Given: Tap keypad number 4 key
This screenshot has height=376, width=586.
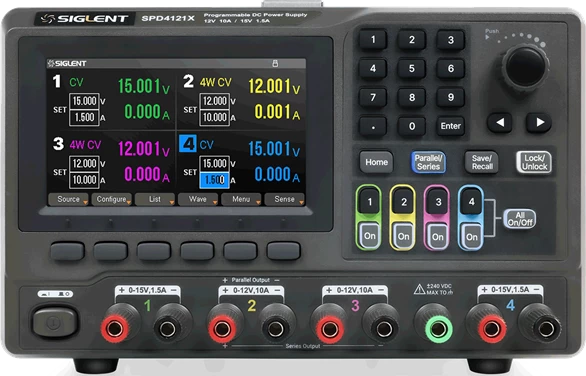Looking at the screenshot, I should point(373,68).
